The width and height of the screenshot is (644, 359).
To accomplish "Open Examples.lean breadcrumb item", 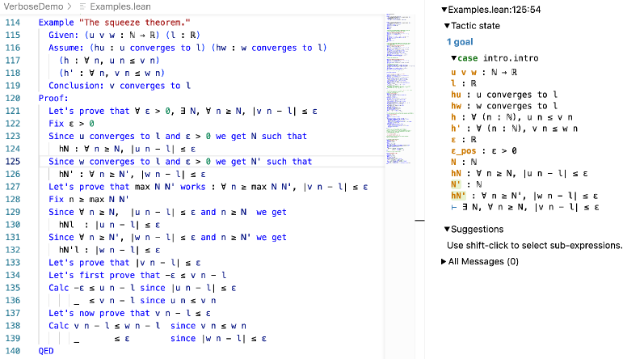I will pos(120,6).
